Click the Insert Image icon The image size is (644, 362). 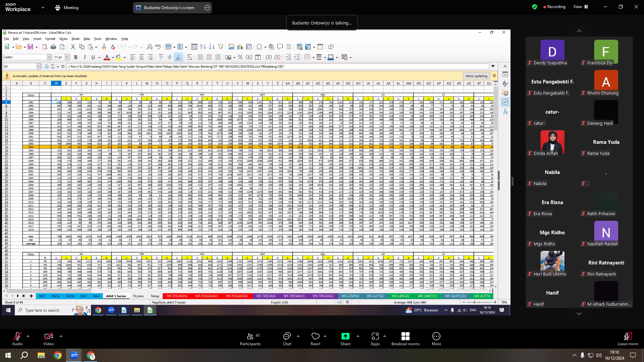click(231, 47)
